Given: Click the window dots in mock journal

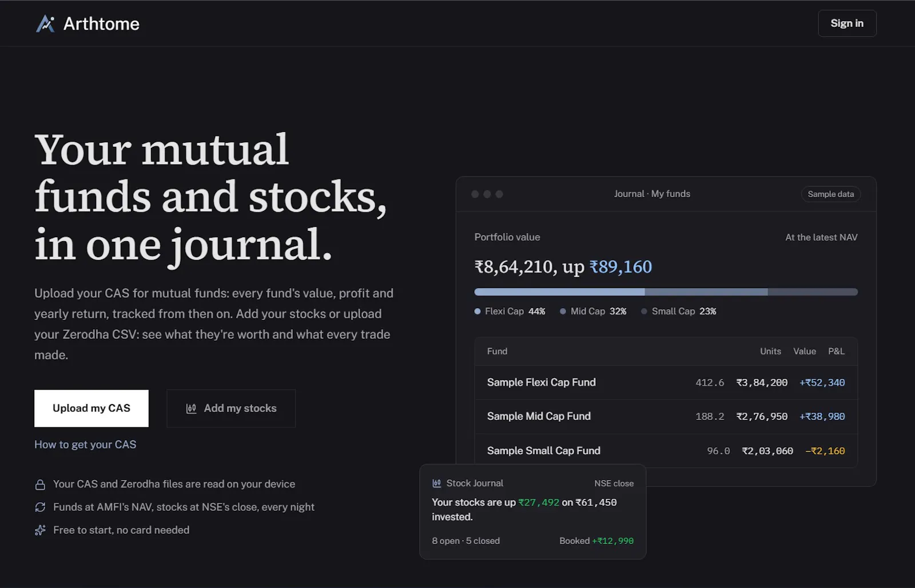Looking at the screenshot, I should click(x=487, y=194).
